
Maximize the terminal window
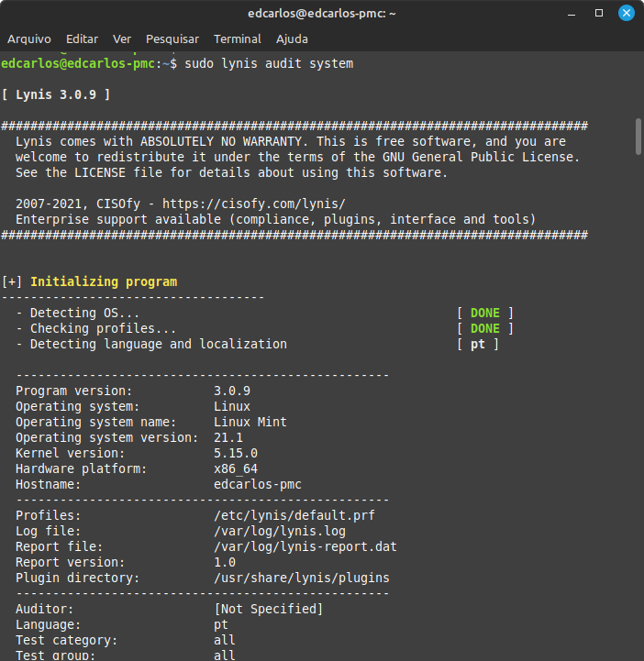pos(600,13)
